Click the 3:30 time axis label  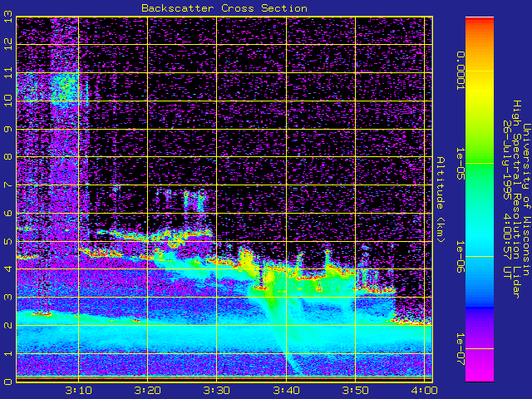click(217, 391)
